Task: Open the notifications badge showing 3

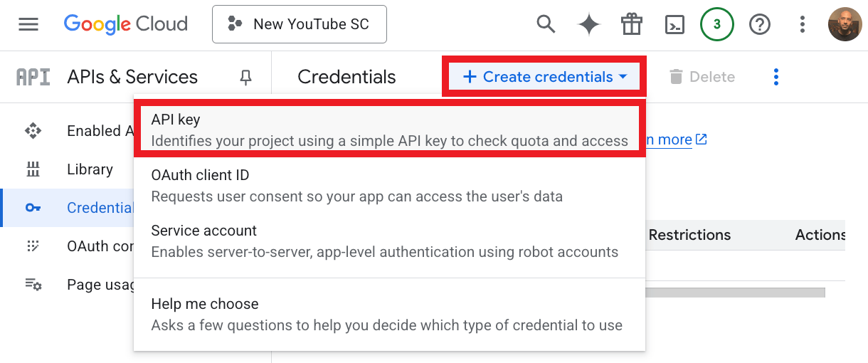Action: (x=716, y=24)
